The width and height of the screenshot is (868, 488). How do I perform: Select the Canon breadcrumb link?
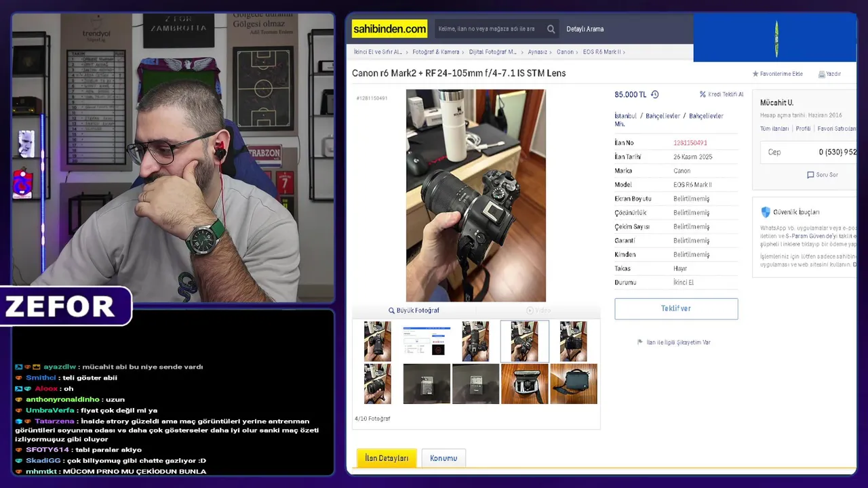point(565,52)
